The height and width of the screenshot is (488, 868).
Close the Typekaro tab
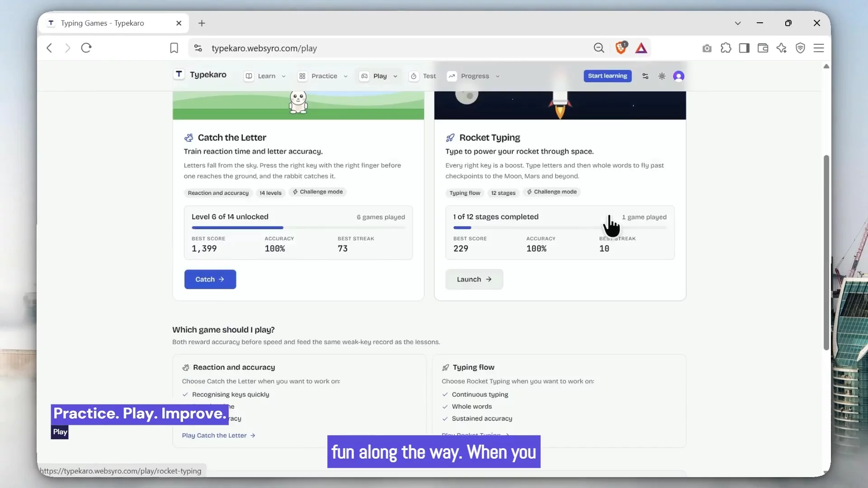(x=179, y=23)
